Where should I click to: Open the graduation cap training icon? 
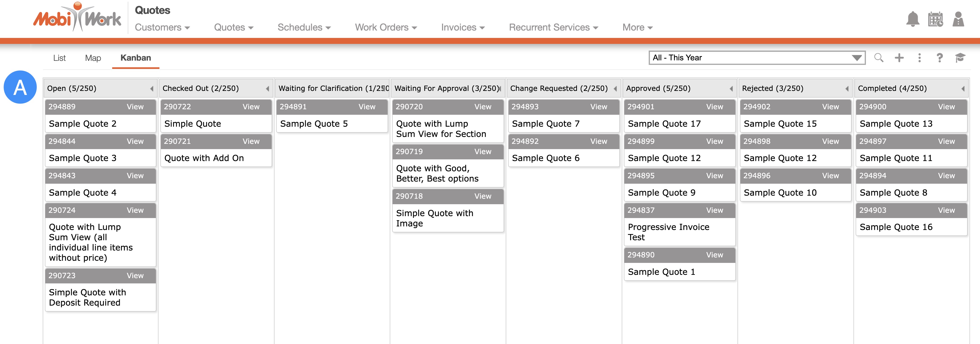point(960,58)
